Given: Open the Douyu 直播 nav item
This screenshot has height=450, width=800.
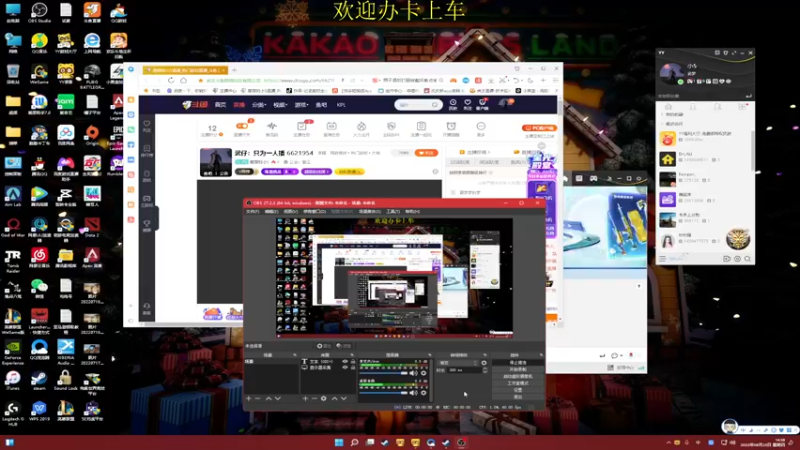Looking at the screenshot, I should tap(239, 105).
